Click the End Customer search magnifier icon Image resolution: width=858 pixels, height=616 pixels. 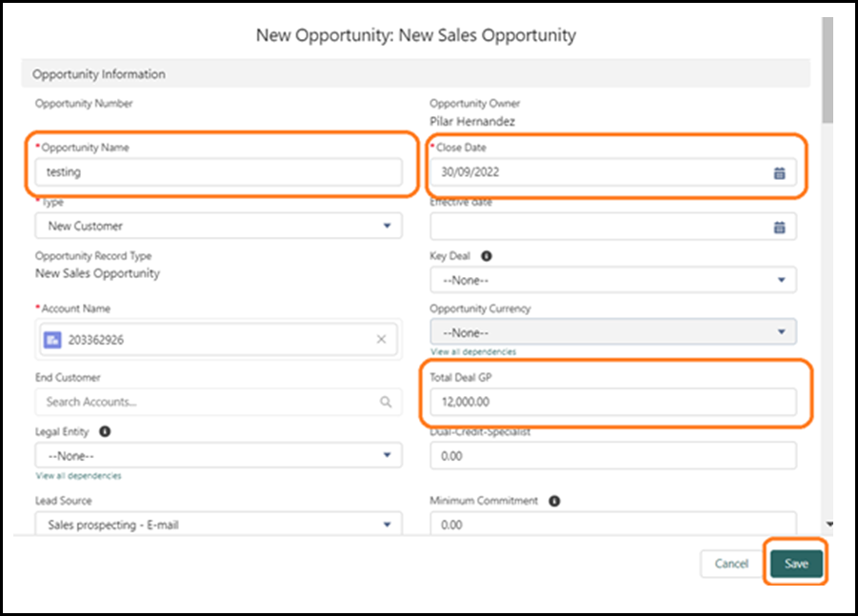[x=386, y=402]
